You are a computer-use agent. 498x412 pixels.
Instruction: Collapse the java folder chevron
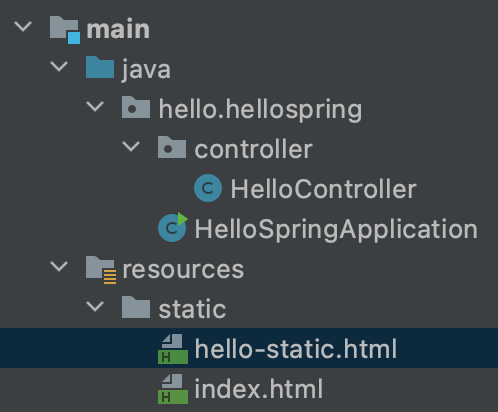(x=59, y=67)
